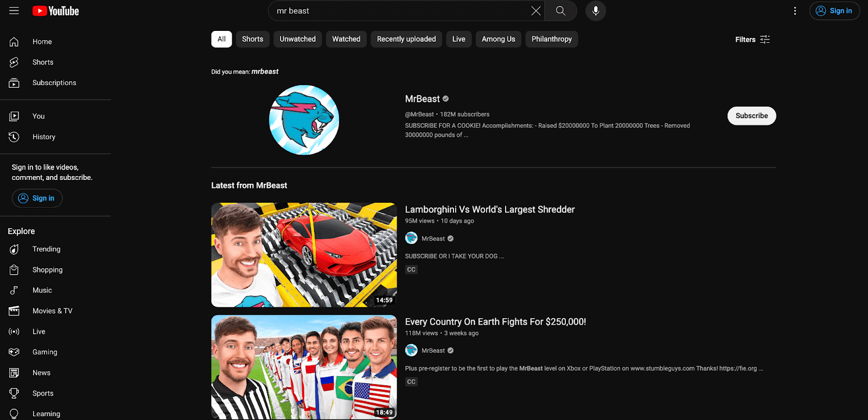Open Sports trophy icon
Viewport: 868px width, 420px height.
click(x=14, y=393)
